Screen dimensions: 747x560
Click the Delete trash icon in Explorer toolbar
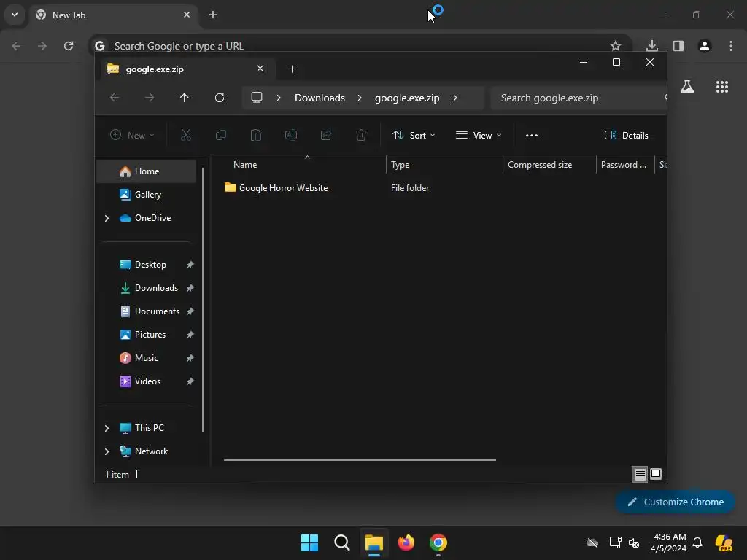pyautogui.click(x=361, y=135)
